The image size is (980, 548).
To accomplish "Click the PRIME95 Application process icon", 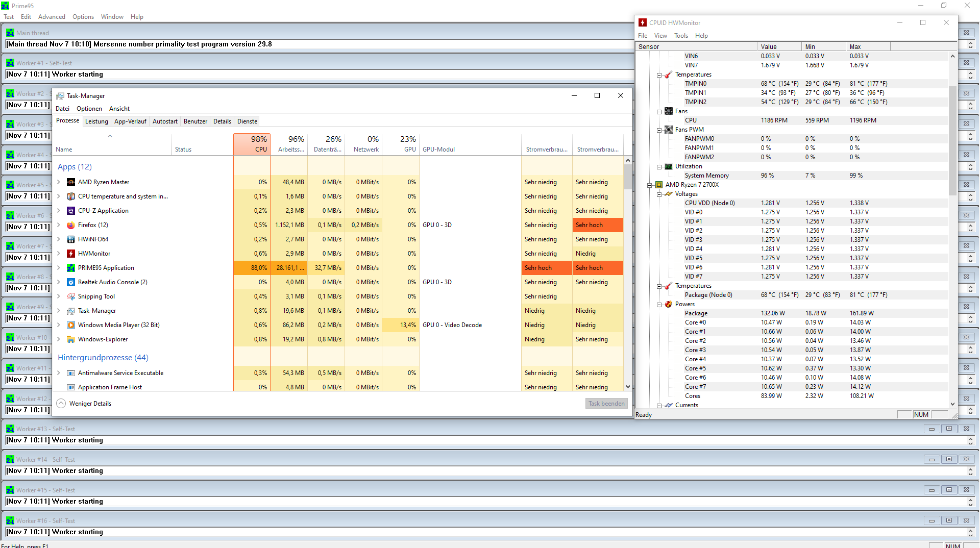I will [71, 268].
